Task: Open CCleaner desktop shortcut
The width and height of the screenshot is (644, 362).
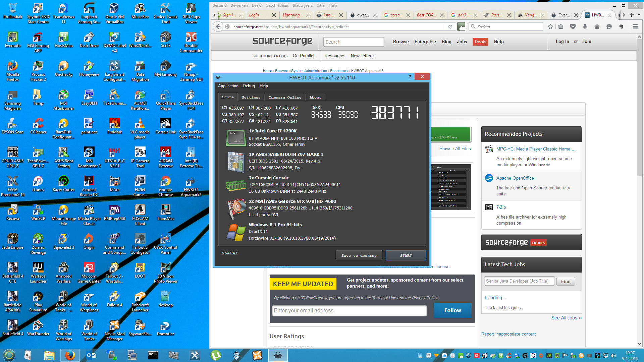Action: (38, 126)
